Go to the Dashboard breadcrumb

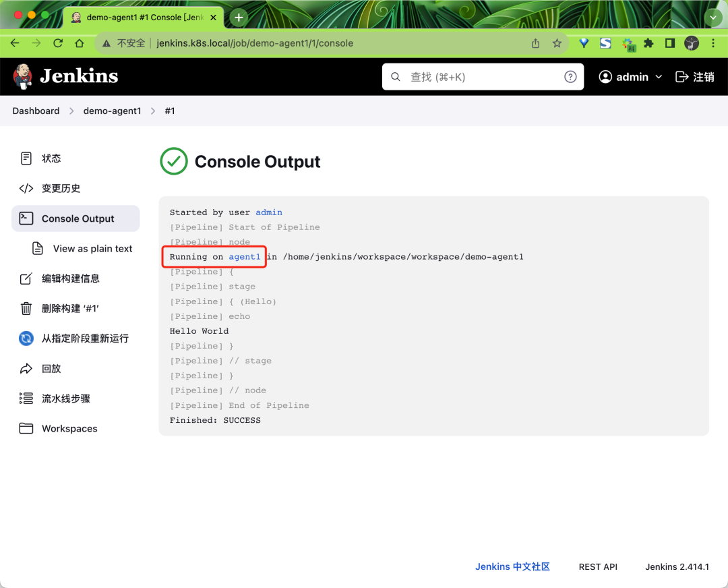(36, 111)
